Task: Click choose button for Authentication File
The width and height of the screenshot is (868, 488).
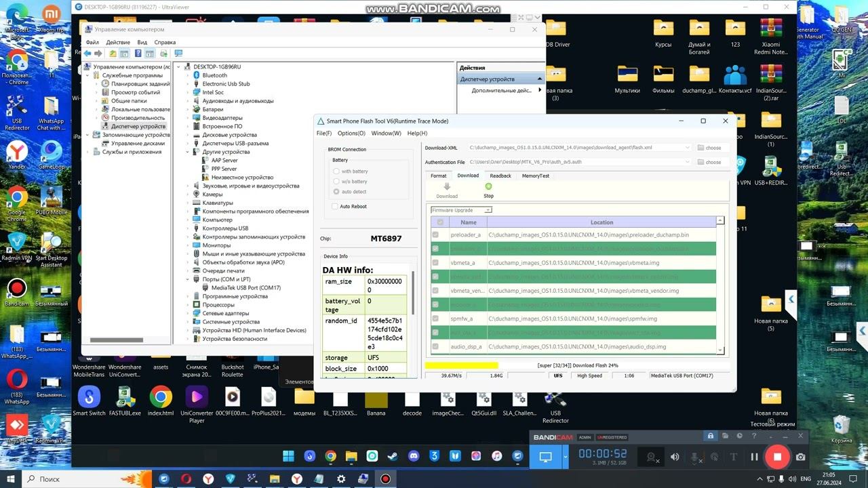Action: tap(709, 162)
